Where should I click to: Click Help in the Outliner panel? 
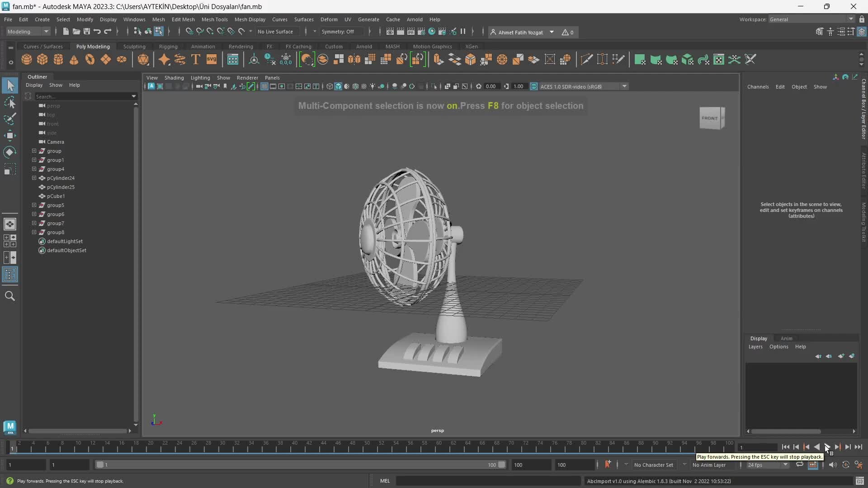(x=75, y=85)
